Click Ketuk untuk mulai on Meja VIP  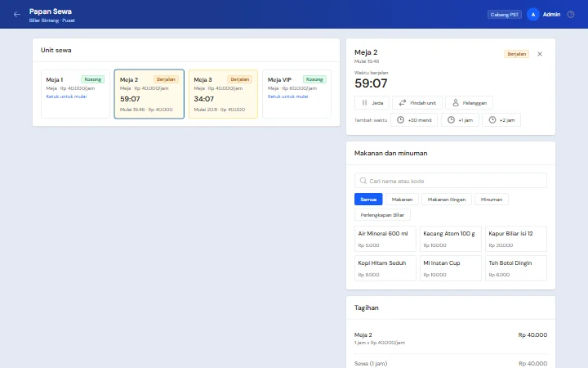[287, 96]
